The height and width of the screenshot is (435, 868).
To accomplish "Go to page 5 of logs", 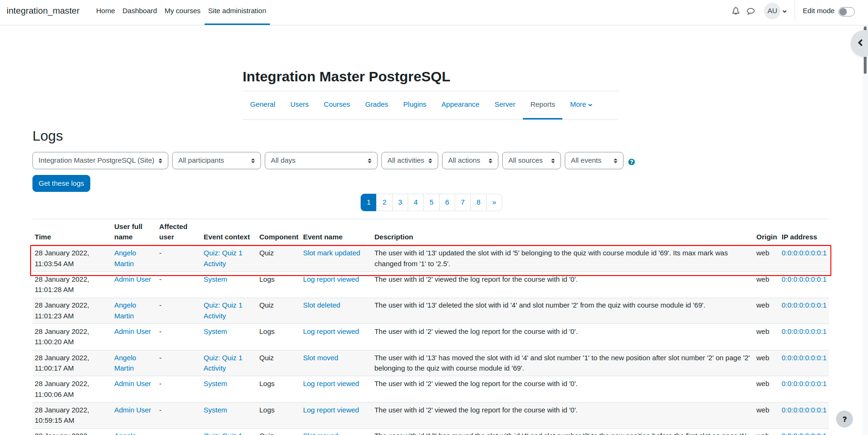I will (x=431, y=202).
